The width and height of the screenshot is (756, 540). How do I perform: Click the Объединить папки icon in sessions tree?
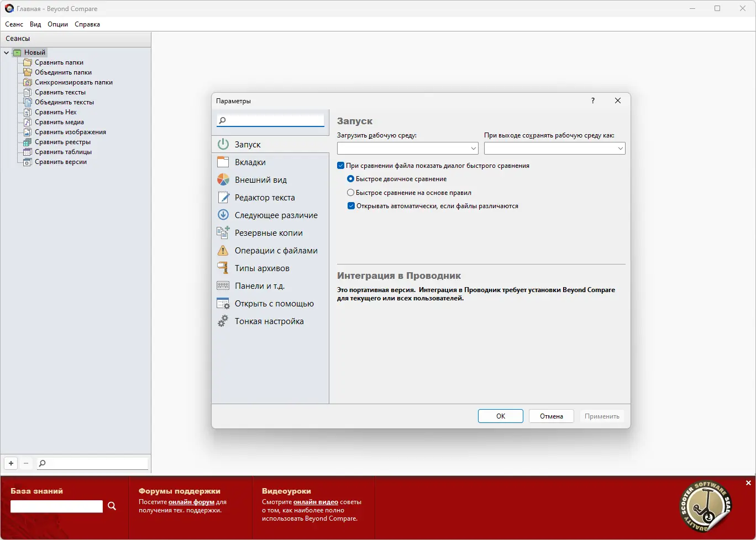pyautogui.click(x=27, y=72)
